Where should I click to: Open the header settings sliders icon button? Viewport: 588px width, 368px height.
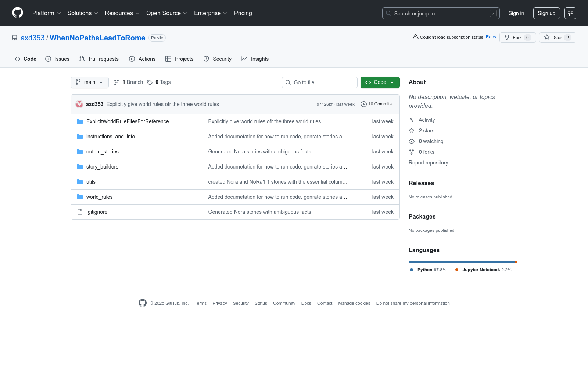[570, 13]
